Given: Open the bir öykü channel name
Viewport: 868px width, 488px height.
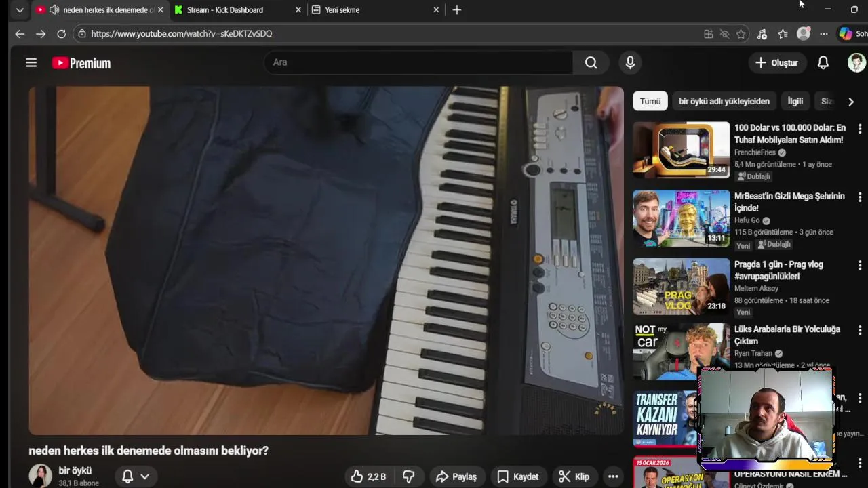Looking at the screenshot, I should click(75, 470).
